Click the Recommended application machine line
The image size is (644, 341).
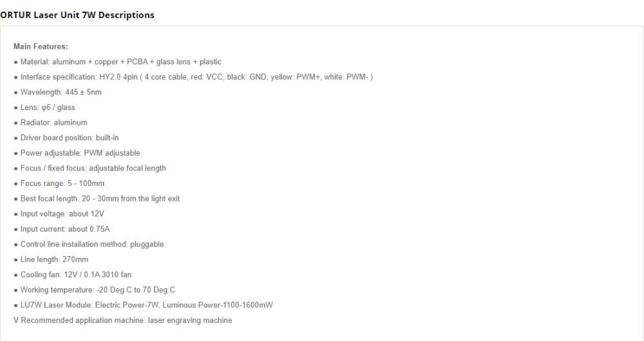pyautogui.click(x=123, y=320)
